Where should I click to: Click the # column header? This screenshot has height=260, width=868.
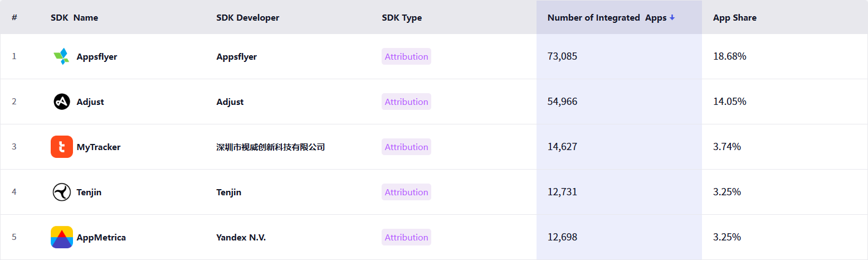click(x=14, y=18)
